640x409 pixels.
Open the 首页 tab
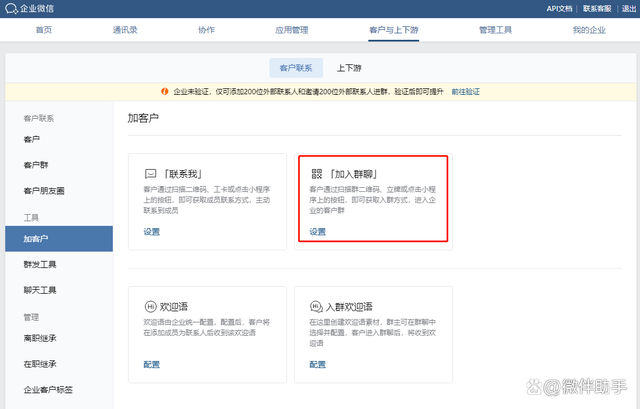[43, 30]
